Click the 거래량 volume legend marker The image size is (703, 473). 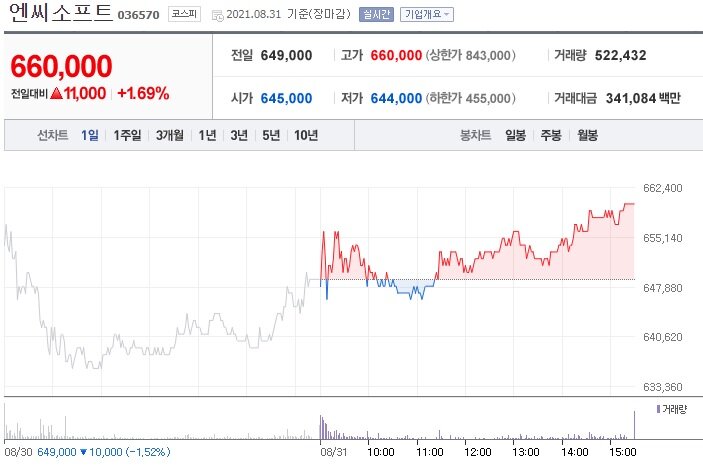[658, 409]
